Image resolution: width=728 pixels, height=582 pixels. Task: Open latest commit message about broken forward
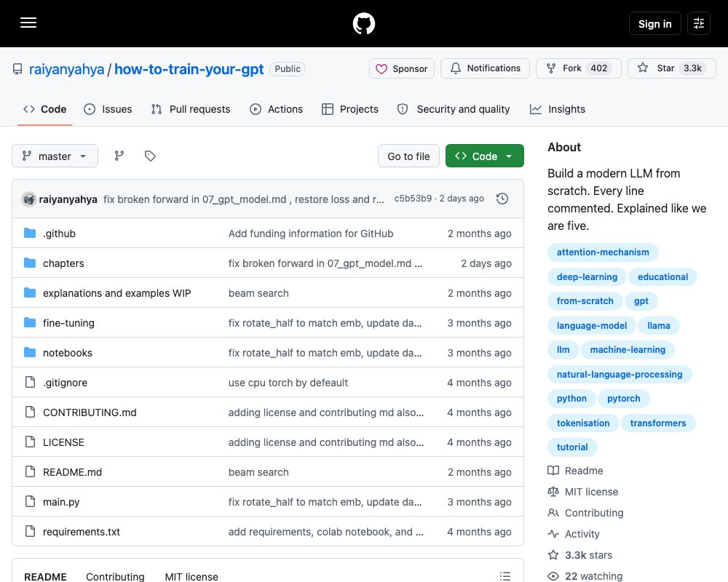click(244, 199)
